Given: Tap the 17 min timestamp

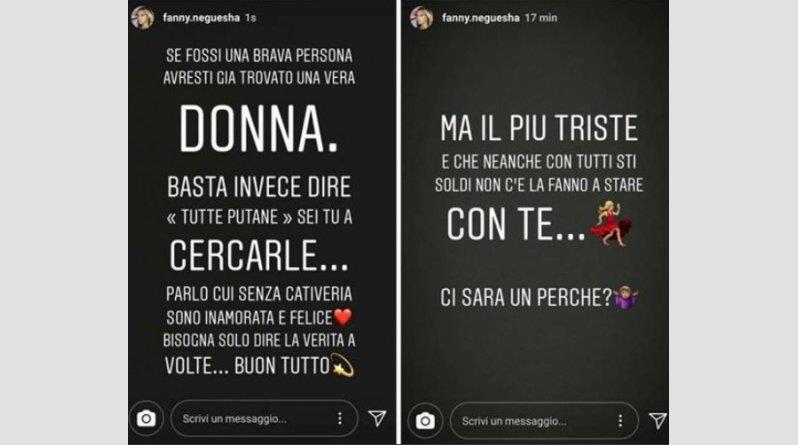Looking at the screenshot, I should tap(541, 18).
